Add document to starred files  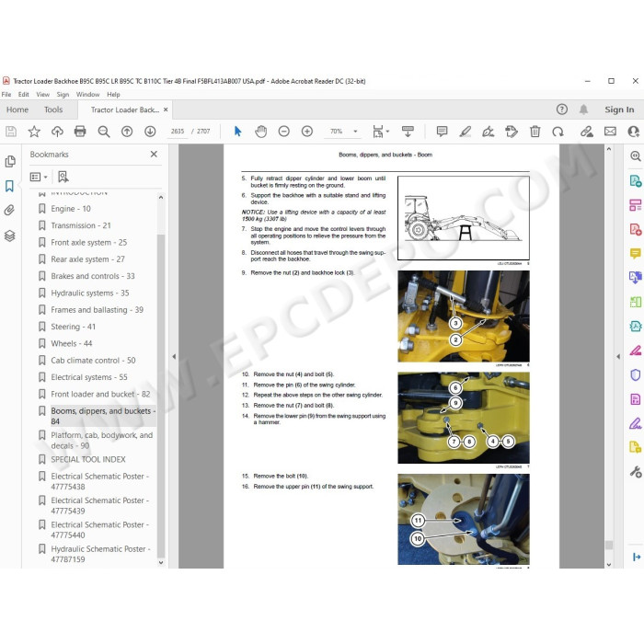(34, 132)
